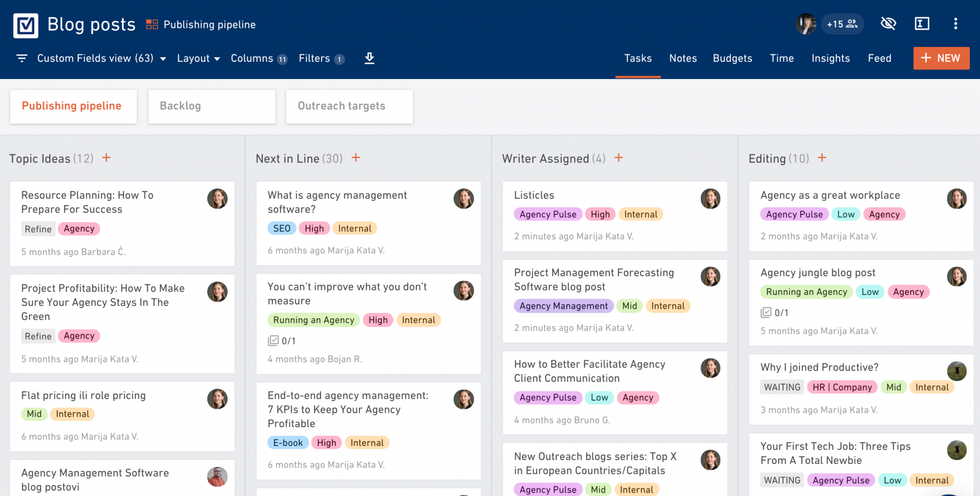Image resolution: width=980 pixels, height=496 pixels.
Task: Click assignee avatar on Why I joined Productive
Action: pyautogui.click(x=957, y=371)
